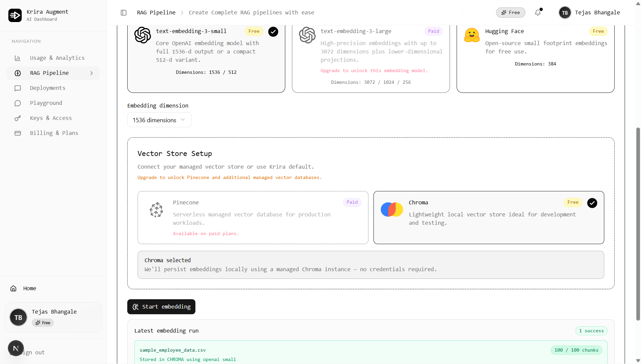This screenshot has width=641, height=364.
Task: Go to Playground
Action: point(53,103)
